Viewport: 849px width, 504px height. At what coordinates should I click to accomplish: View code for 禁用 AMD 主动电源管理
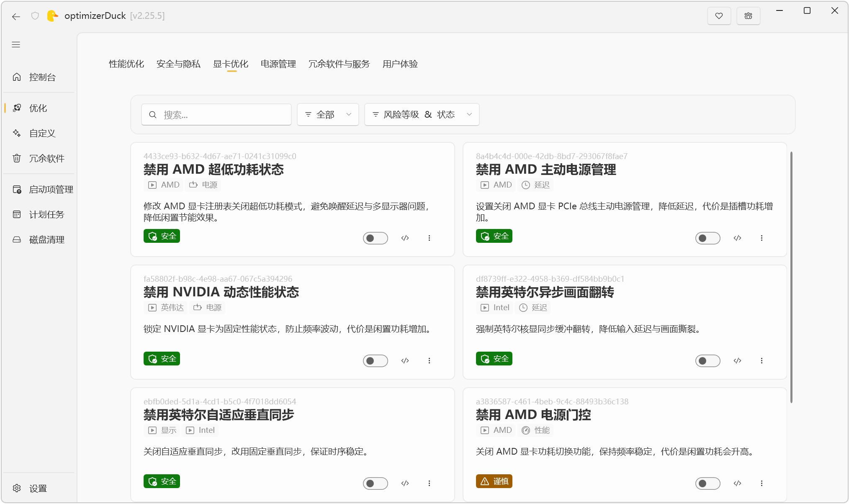click(x=738, y=238)
